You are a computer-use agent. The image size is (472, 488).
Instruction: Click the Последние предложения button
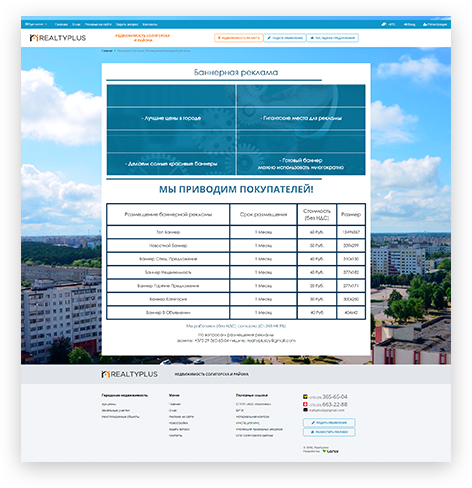(x=333, y=38)
